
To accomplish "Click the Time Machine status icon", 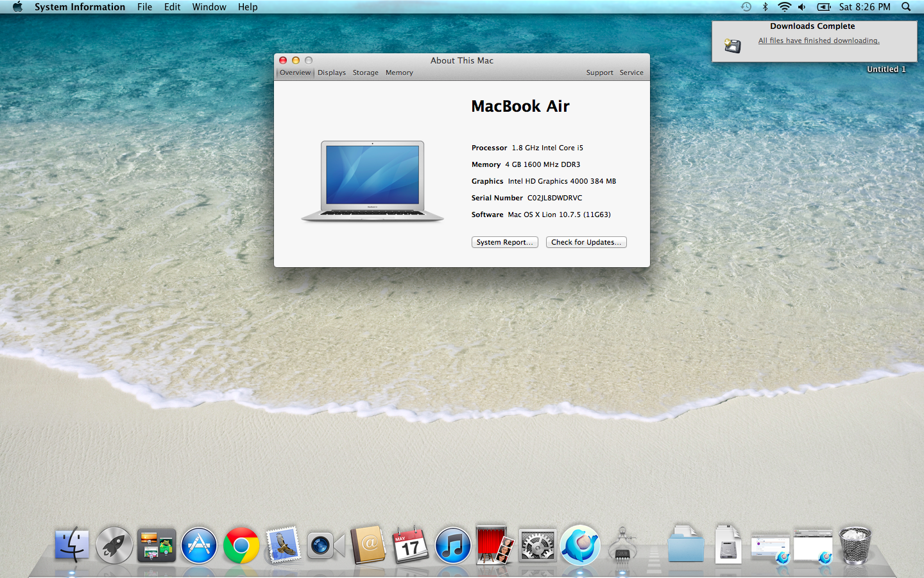I will (x=746, y=7).
